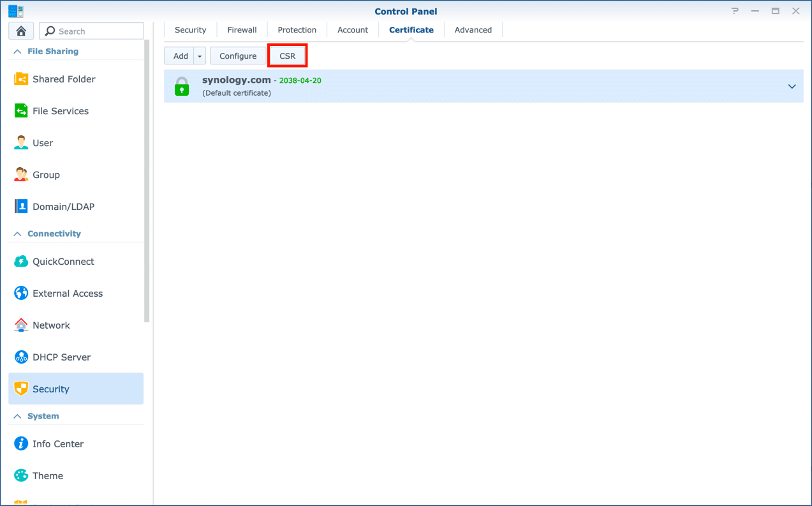Click the Home icon button
Image resolution: width=812 pixels, height=506 pixels.
point(21,31)
